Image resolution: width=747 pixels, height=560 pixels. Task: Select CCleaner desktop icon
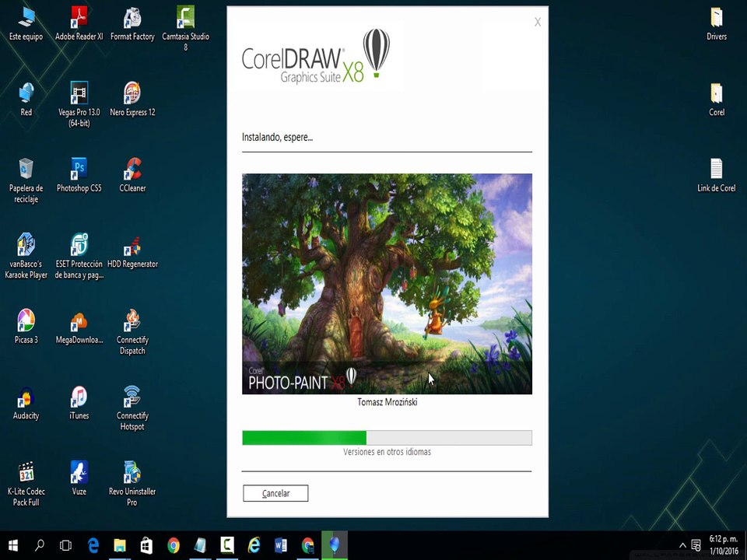pyautogui.click(x=132, y=175)
